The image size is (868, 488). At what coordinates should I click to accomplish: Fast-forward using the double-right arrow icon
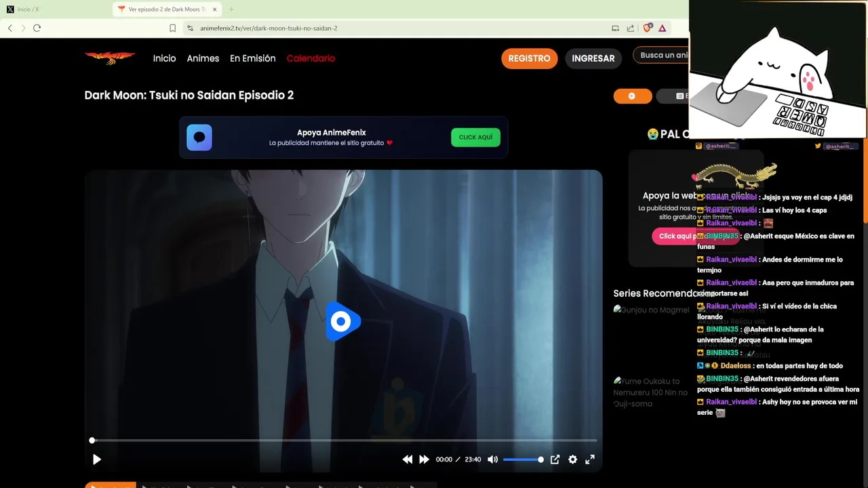(424, 460)
